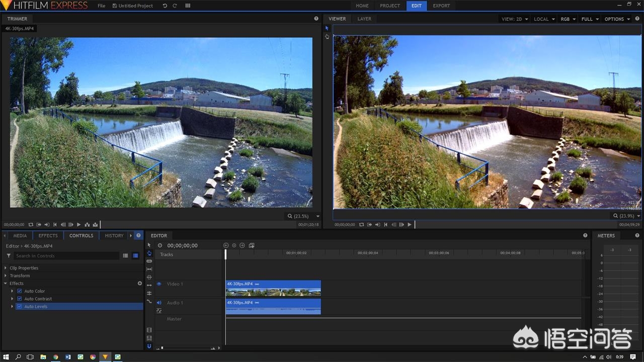The image size is (644, 362).
Task: Click the snapping magnet icon in the editor
Action: 149,346
